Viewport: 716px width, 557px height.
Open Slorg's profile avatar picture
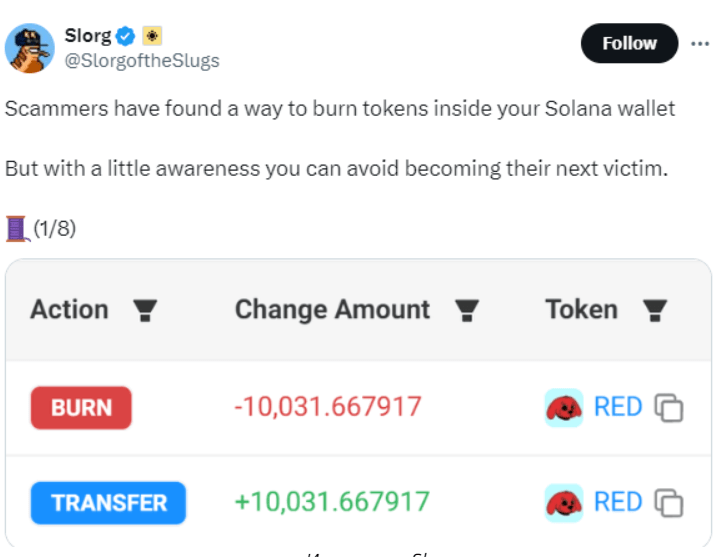pos(30,48)
